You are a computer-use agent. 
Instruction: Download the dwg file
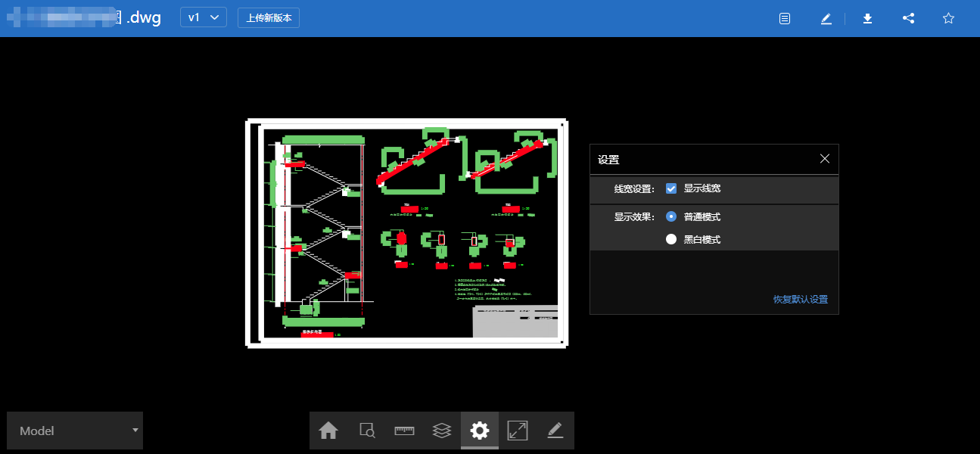868,18
